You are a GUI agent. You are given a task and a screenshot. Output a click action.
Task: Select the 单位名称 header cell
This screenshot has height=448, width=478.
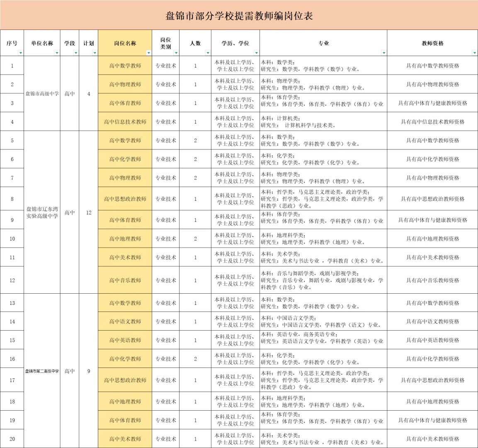click(42, 43)
